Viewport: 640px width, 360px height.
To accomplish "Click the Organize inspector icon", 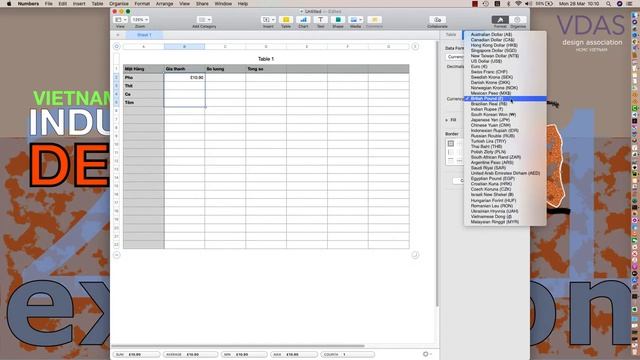I will coord(518,20).
